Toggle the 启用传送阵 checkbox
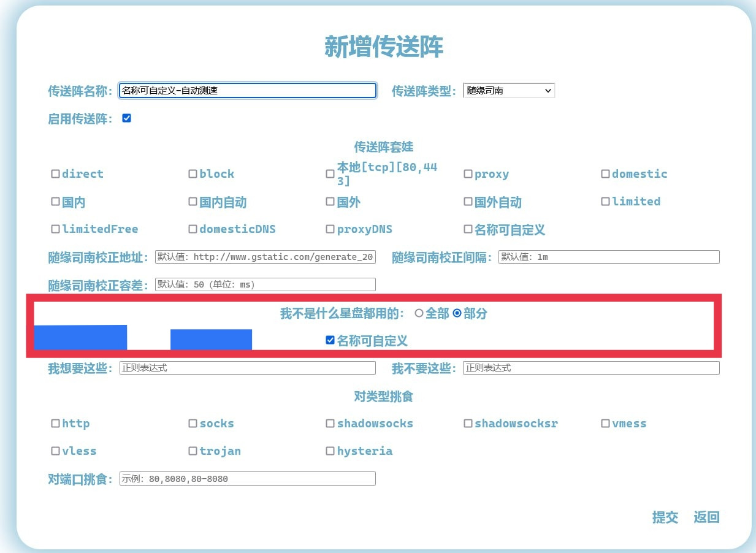This screenshot has width=756, height=553. tap(127, 118)
